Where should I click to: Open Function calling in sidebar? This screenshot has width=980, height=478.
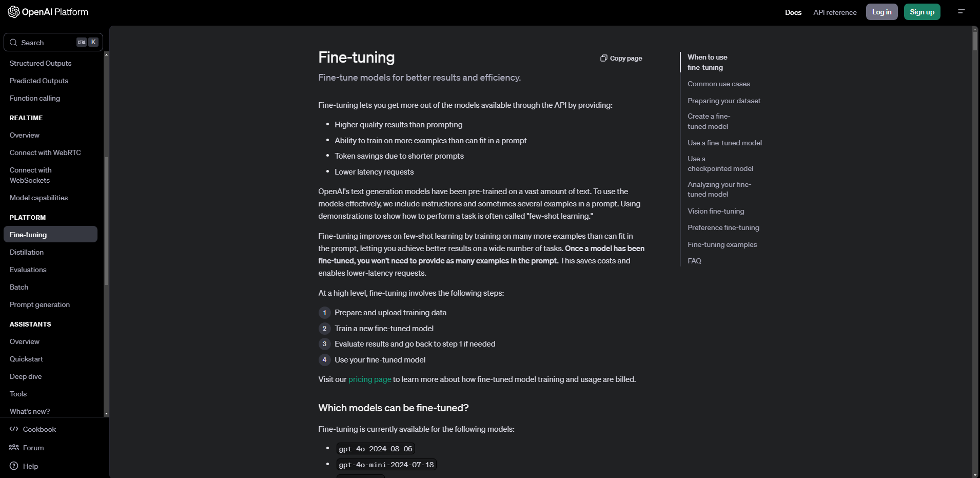coord(35,98)
